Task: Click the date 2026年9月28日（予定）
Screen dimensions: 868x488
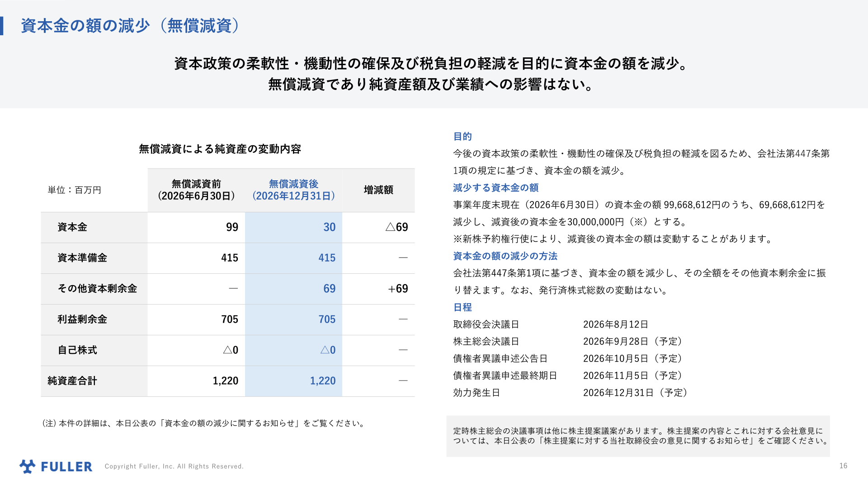Action: click(634, 342)
